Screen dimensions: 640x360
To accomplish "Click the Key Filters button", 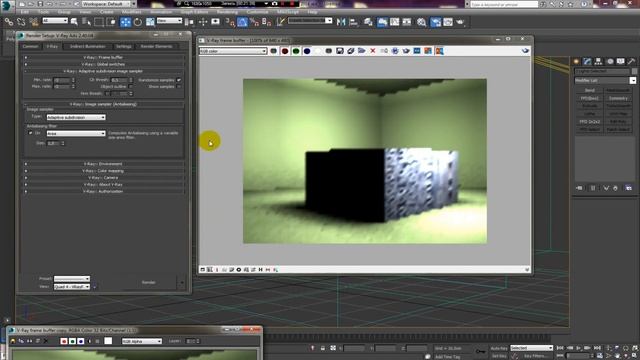I will coord(535,356).
